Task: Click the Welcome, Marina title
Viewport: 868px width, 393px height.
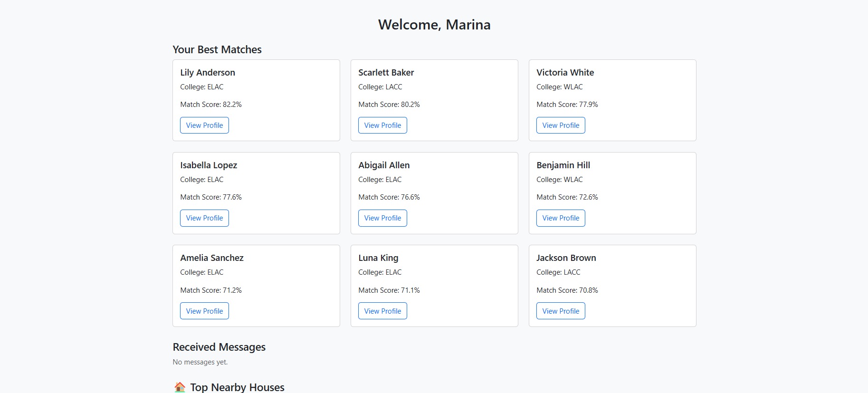Action: [x=434, y=25]
